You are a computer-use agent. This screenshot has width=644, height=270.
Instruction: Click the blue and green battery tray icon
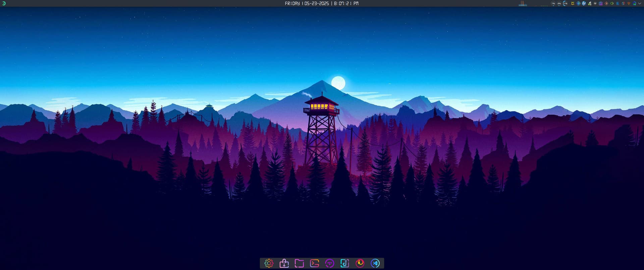tap(634, 3)
